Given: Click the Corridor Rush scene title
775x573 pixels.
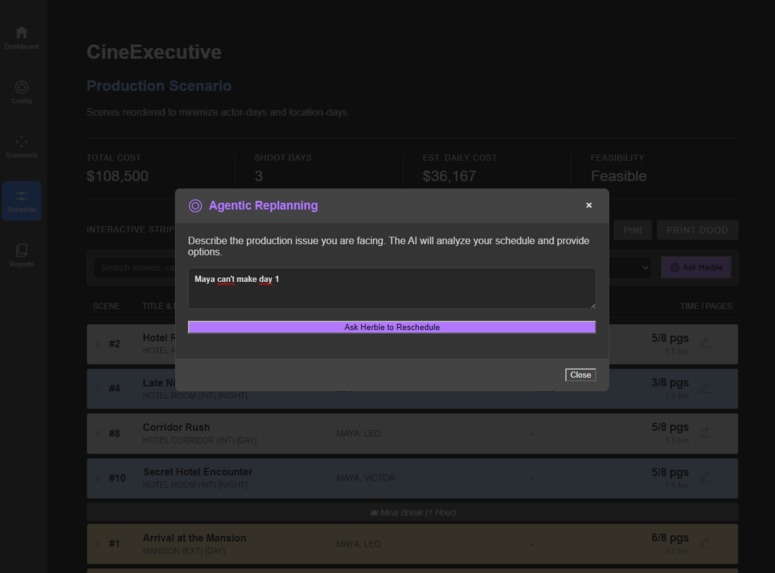Looking at the screenshot, I should (176, 427).
